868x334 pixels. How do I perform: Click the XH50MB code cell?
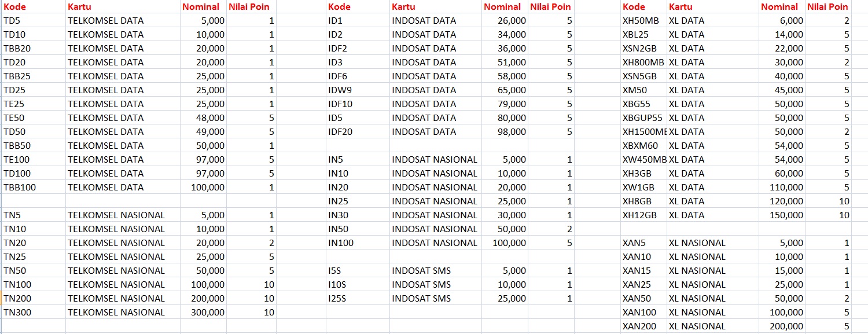point(643,20)
